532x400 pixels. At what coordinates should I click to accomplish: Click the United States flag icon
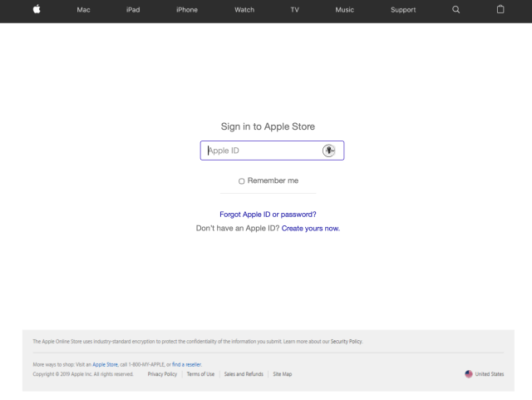coord(469,374)
